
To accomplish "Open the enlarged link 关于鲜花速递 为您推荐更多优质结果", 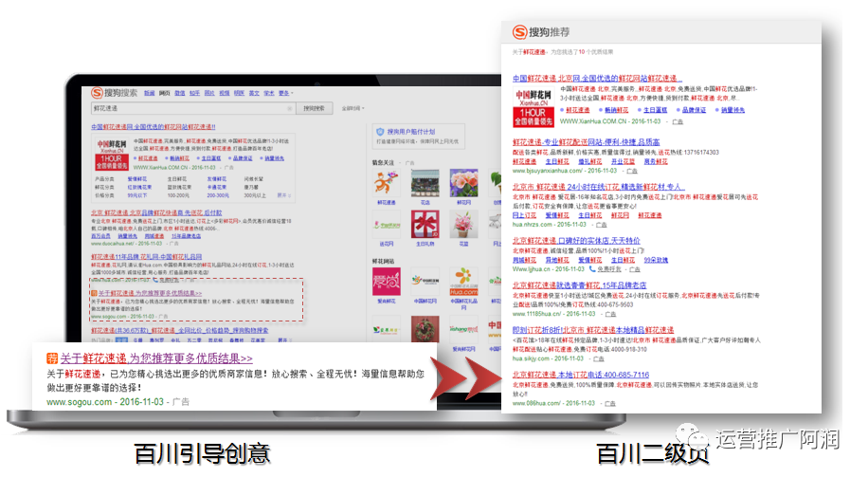I will tap(156, 358).
